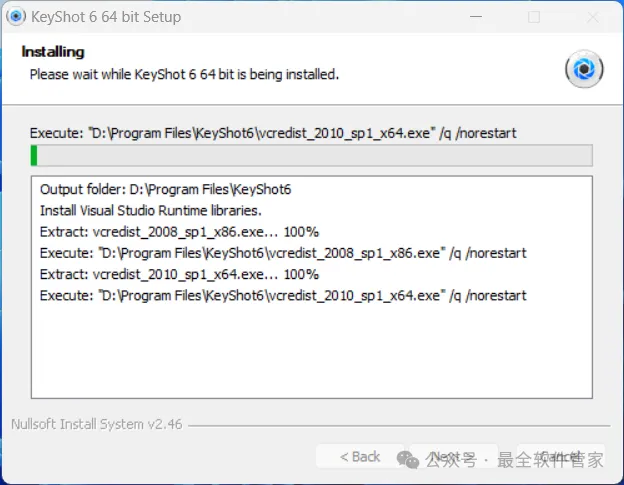Select Extract vcredist_2008_sp1_x86 log entry
The image size is (624, 485).
[x=179, y=231]
